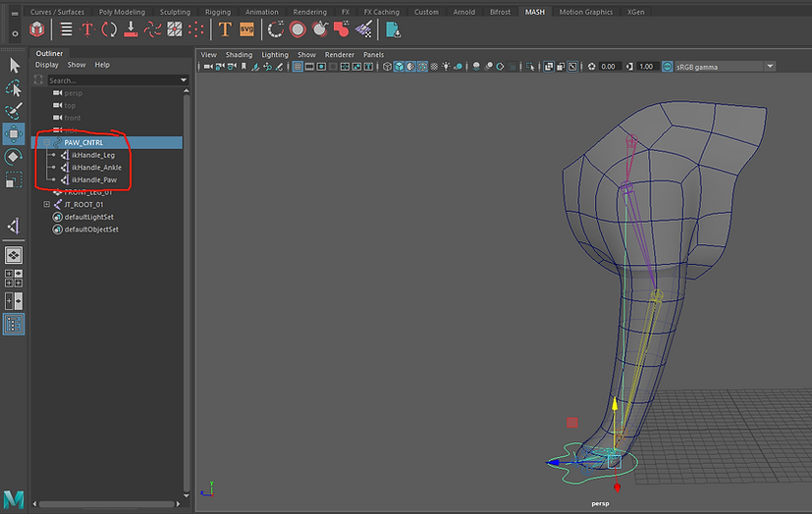Activate the Rotate tool
Viewport: 812px width, 514px height.
pos(14,157)
